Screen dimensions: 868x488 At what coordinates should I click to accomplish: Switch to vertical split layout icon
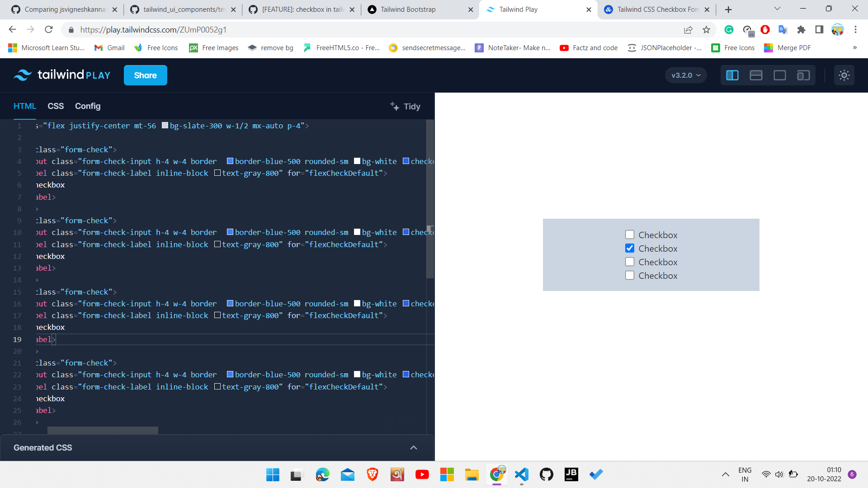click(732, 75)
